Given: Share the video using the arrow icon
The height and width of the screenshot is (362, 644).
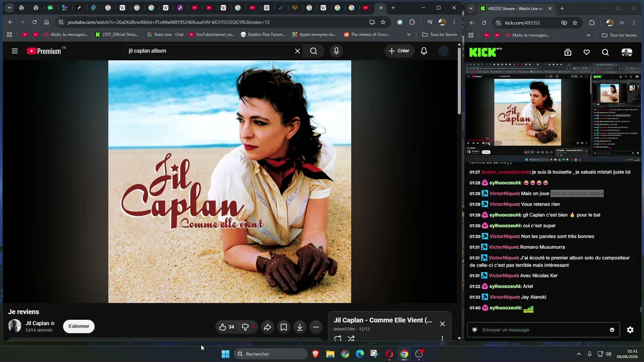Looking at the screenshot, I should click(x=268, y=327).
